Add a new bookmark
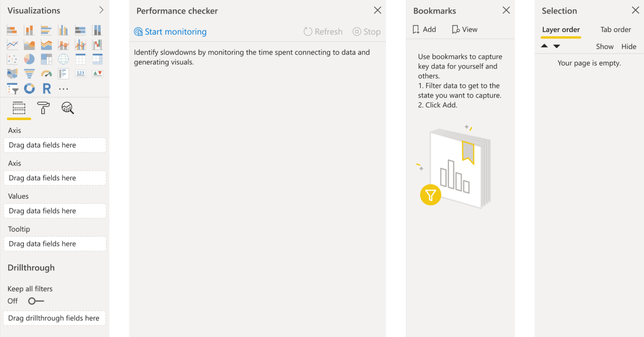Viewport: 644px width, 337px height. pyautogui.click(x=424, y=29)
